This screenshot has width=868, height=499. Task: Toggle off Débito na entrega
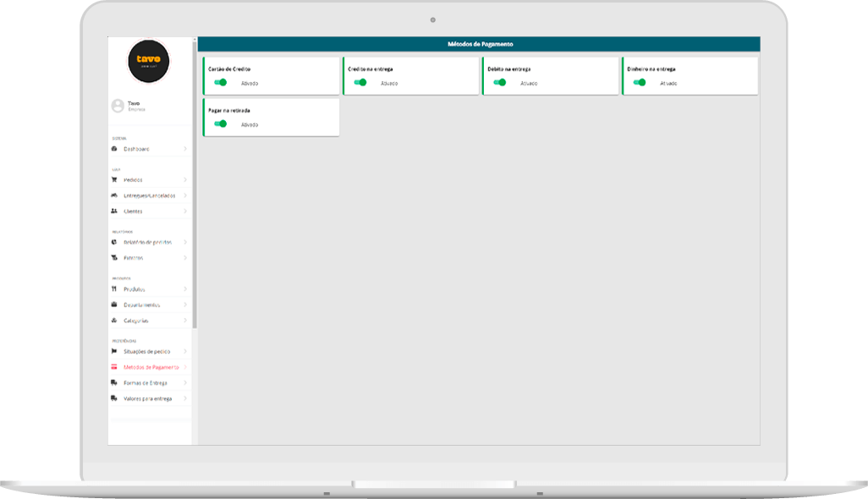[x=500, y=83]
